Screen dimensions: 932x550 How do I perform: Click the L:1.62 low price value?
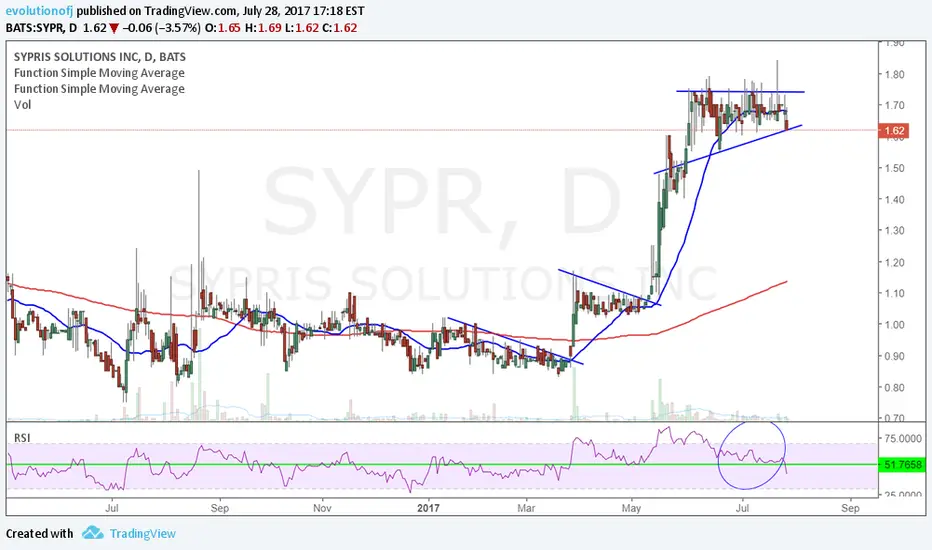click(302, 27)
